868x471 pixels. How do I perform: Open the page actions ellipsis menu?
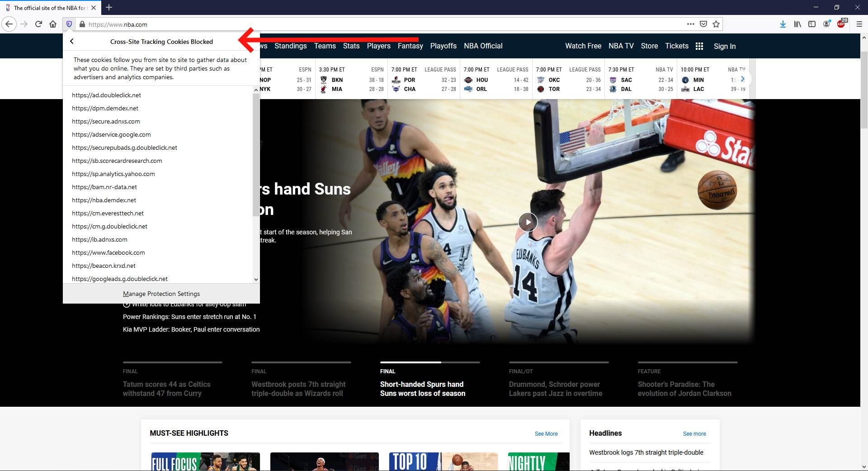pyautogui.click(x=691, y=24)
